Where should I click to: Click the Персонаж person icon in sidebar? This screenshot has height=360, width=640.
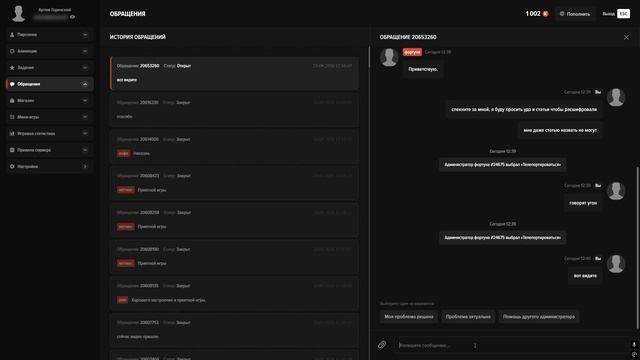pos(12,35)
